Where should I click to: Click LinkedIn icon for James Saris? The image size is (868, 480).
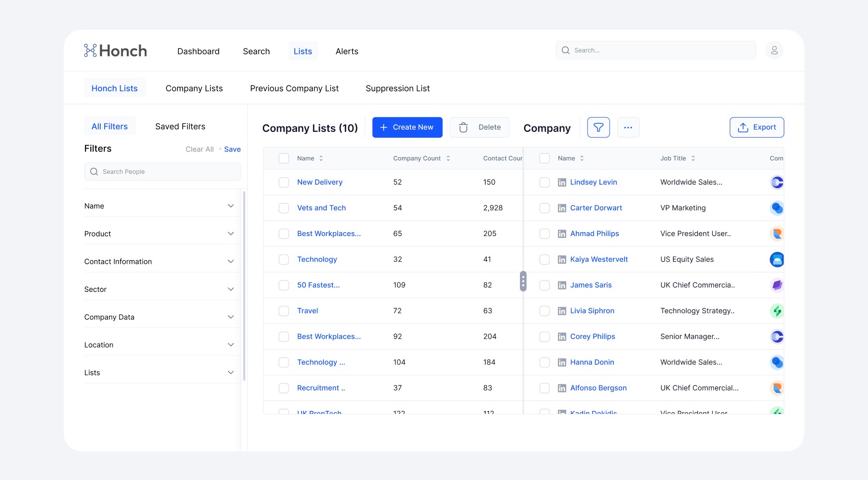click(x=562, y=285)
